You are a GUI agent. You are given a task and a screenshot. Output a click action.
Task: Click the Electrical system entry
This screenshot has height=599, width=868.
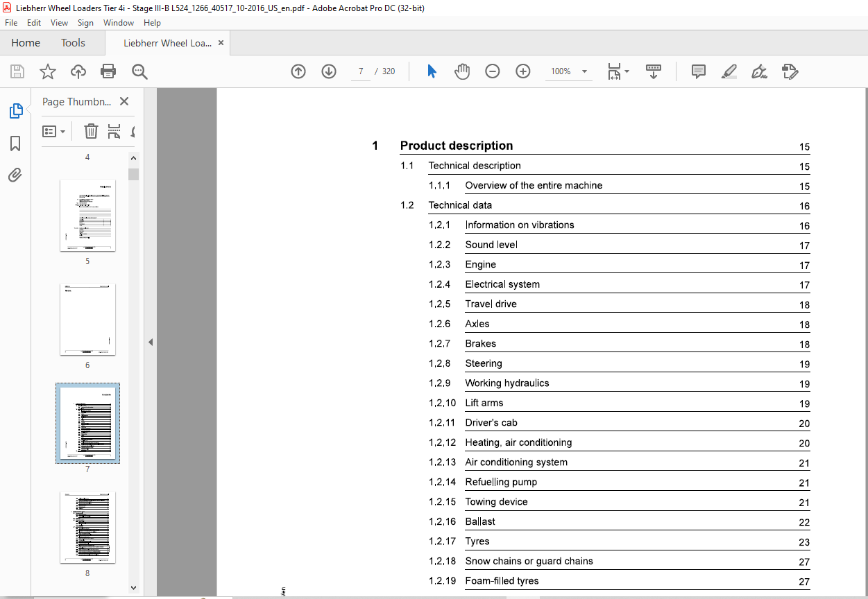click(x=502, y=284)
